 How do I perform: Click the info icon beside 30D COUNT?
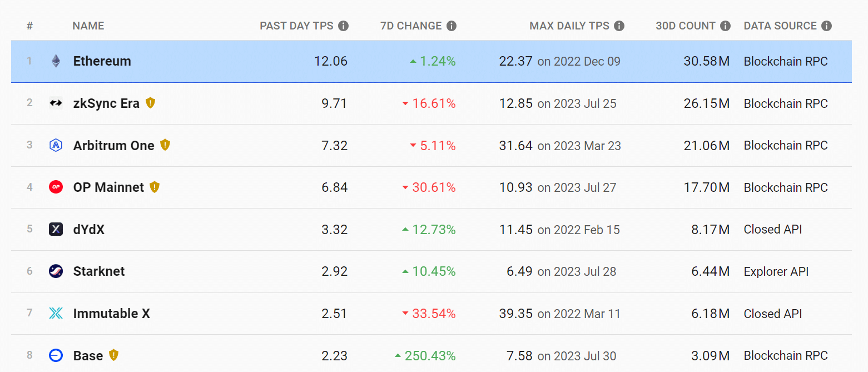pos(725,26)
